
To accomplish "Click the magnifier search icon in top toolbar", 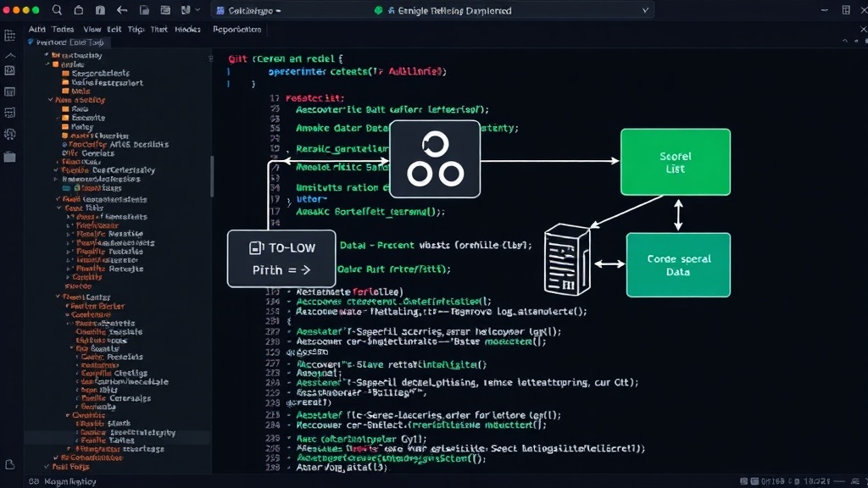I will (57, 10).
